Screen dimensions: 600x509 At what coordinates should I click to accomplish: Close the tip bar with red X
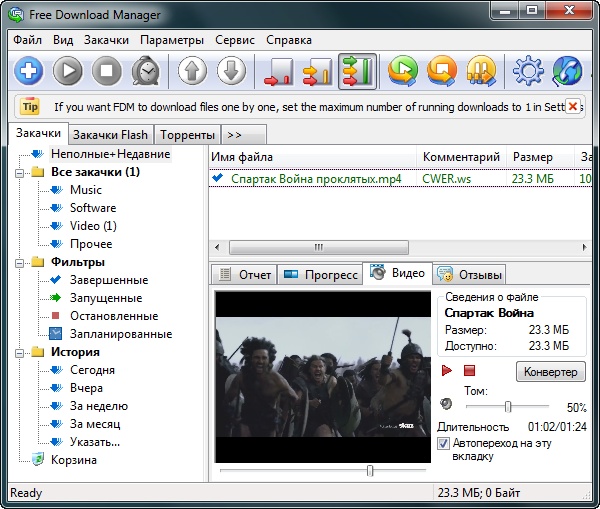(573, 105)
